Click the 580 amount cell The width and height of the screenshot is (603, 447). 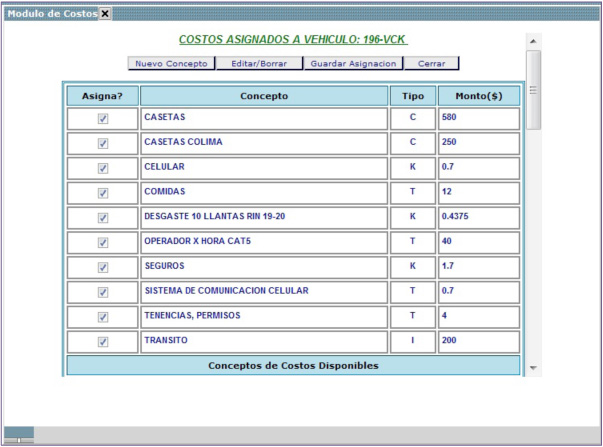479,118
